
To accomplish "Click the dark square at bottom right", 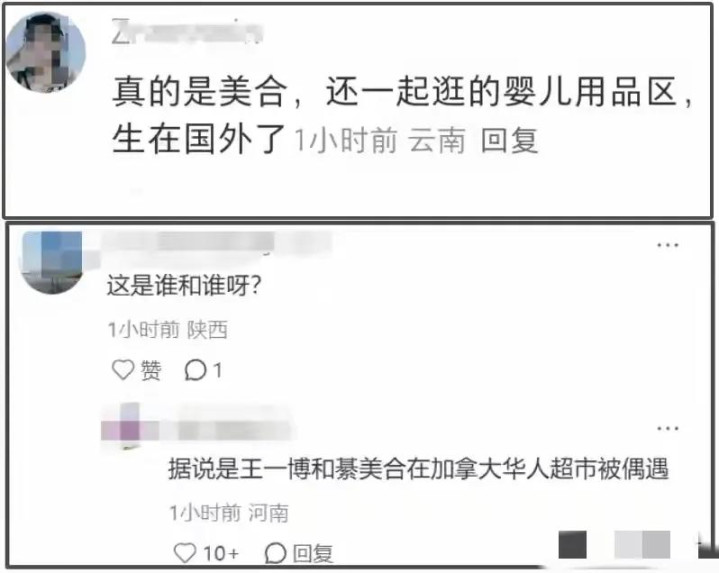I will click(x=573, y=545).
